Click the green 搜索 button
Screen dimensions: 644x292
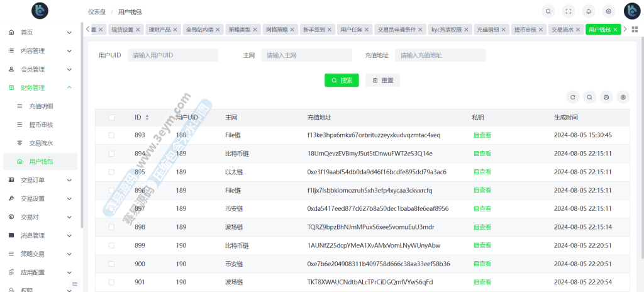coord(341,81)
